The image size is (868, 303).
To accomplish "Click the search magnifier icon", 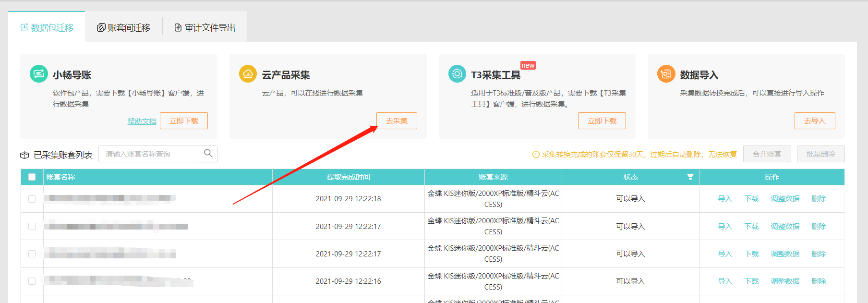I will coord(208,154).
